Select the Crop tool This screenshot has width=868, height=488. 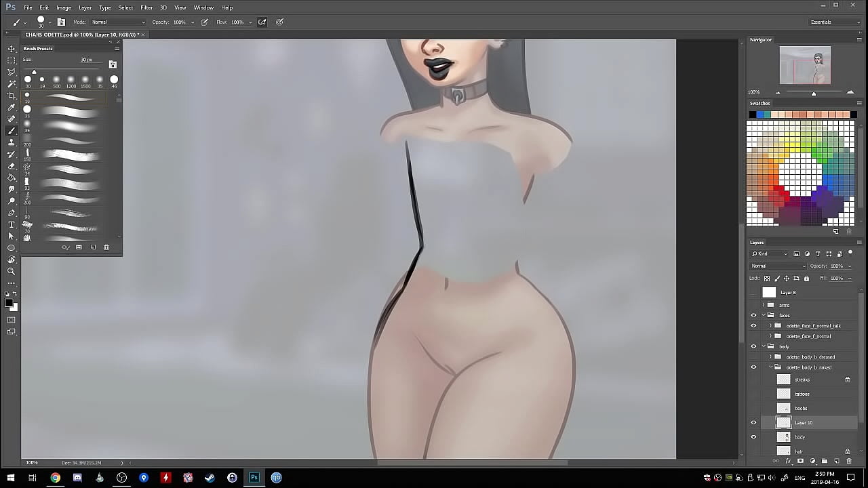pos(12,96)
